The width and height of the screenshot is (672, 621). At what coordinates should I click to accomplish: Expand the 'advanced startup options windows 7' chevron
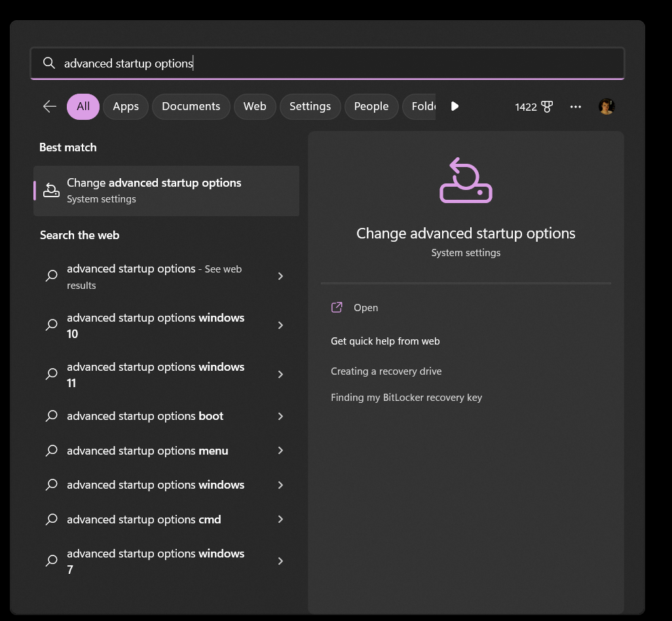tap(280, 561)
